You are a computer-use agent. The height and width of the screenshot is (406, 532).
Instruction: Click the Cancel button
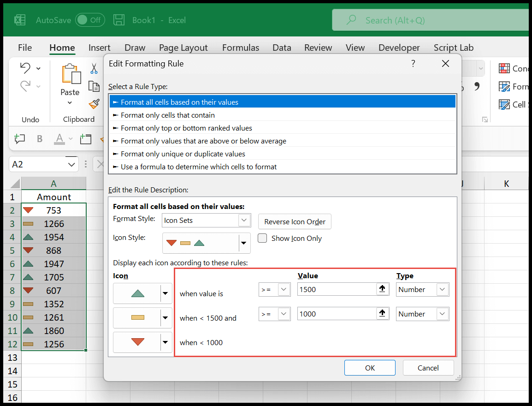428,368
